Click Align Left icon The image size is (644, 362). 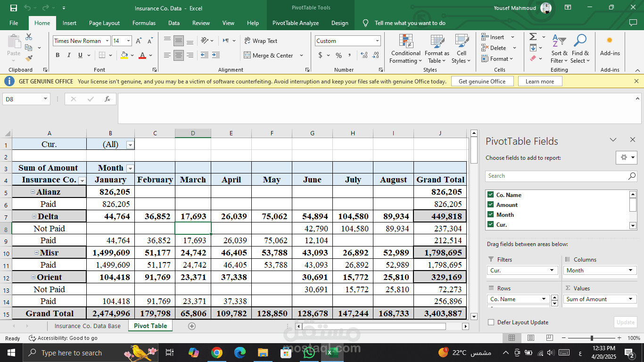pyautogui.click(x=167, y=55)
